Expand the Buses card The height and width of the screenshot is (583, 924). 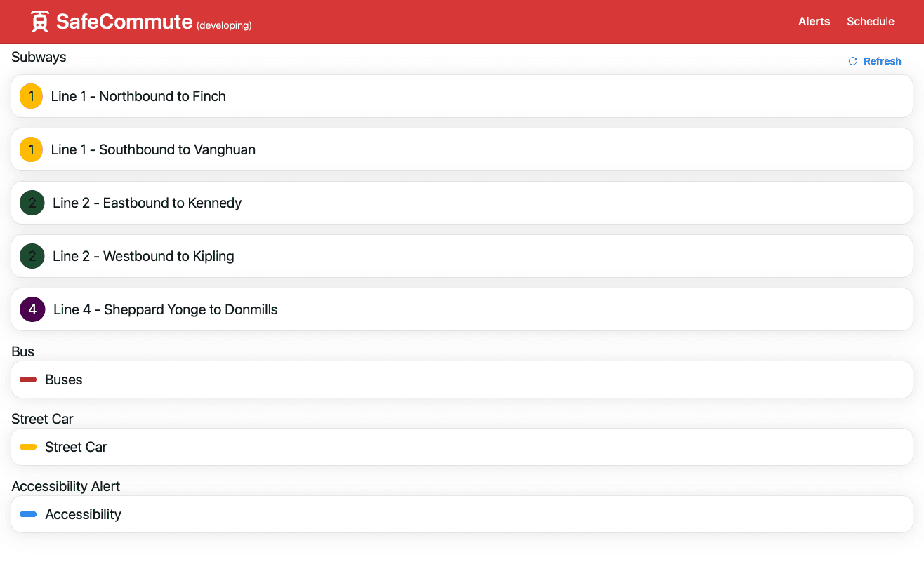tap(462, 379)
